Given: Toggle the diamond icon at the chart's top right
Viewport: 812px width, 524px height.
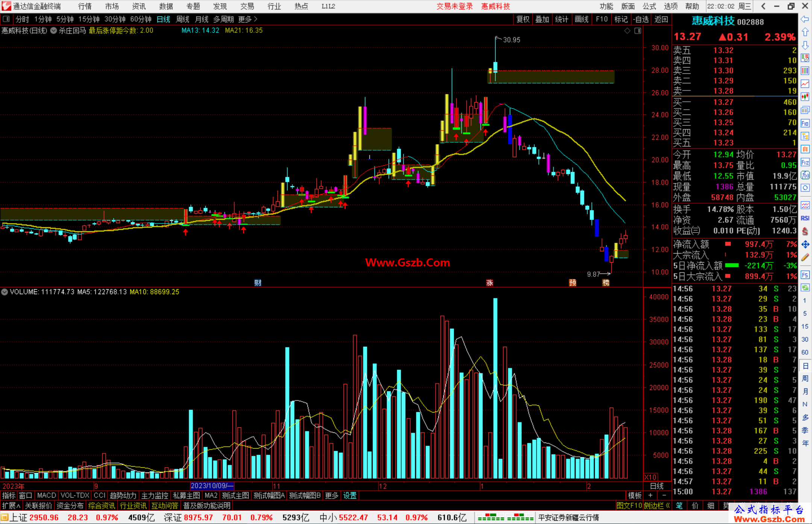Looking at the screenshot, I should [x=627, y=31].
